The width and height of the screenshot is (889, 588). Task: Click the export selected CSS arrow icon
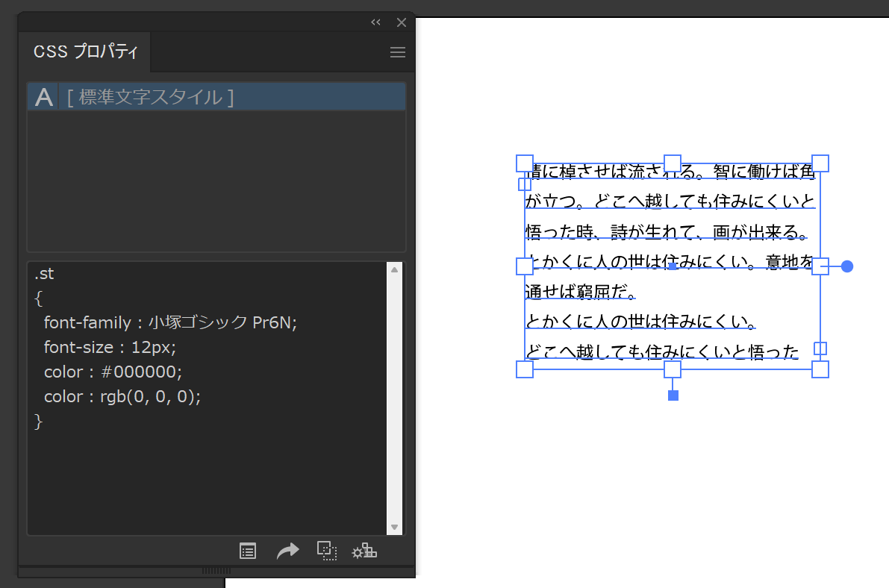pos(287,551)
